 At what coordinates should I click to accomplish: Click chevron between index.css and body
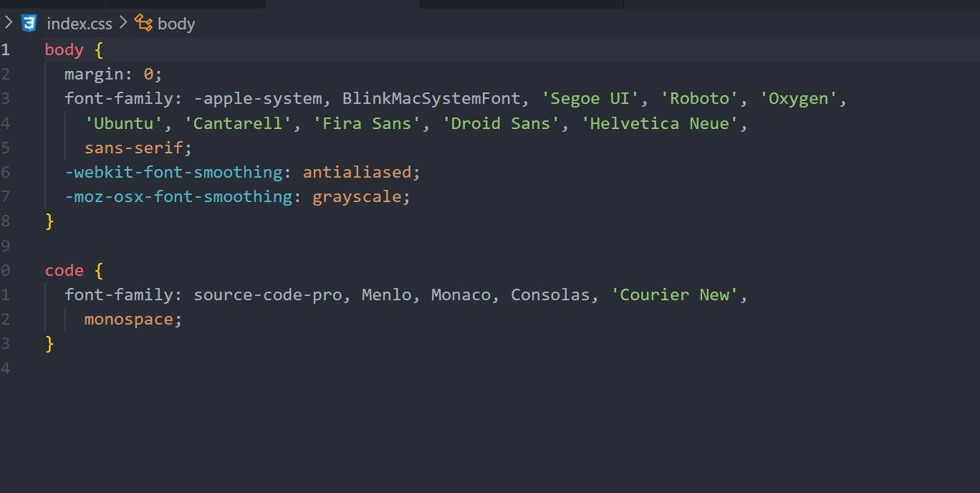point(123,23)
